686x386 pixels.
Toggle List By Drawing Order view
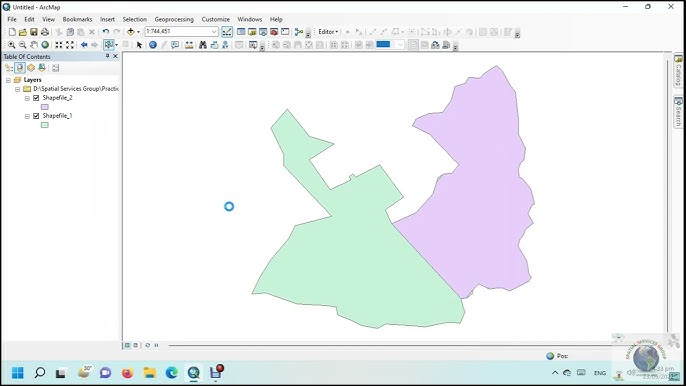9,68
